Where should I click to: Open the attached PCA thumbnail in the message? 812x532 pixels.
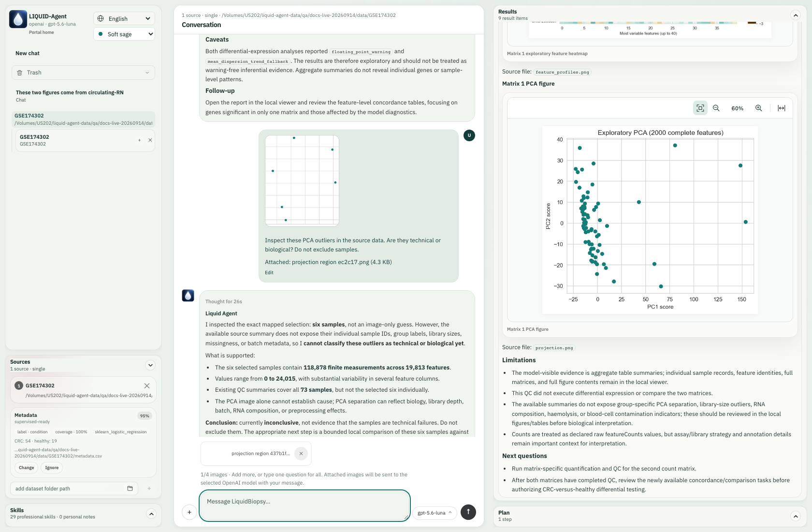tap(302, 181)
